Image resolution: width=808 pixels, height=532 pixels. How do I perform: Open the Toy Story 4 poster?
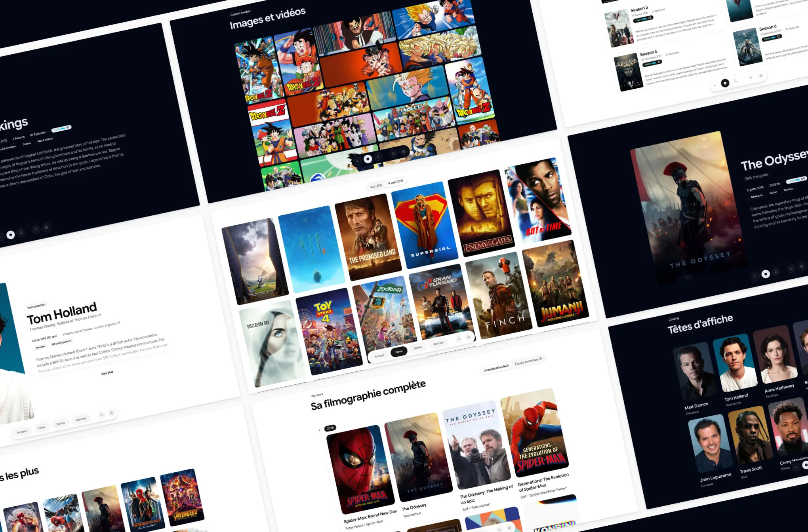329,332
